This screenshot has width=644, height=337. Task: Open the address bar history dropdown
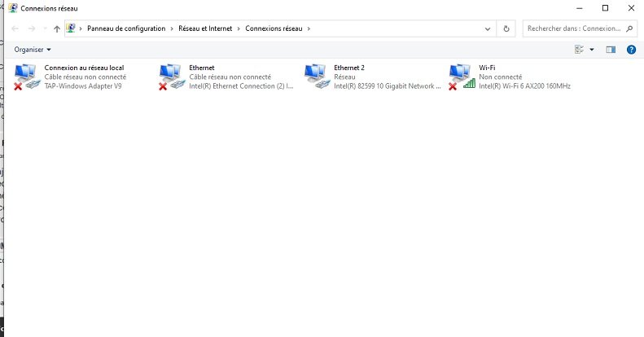(488, 28)
